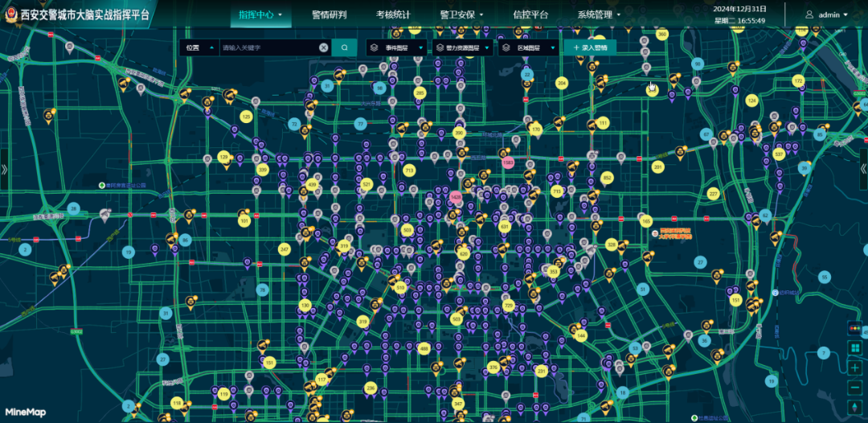Open the admin user account menu

point(828,14)
